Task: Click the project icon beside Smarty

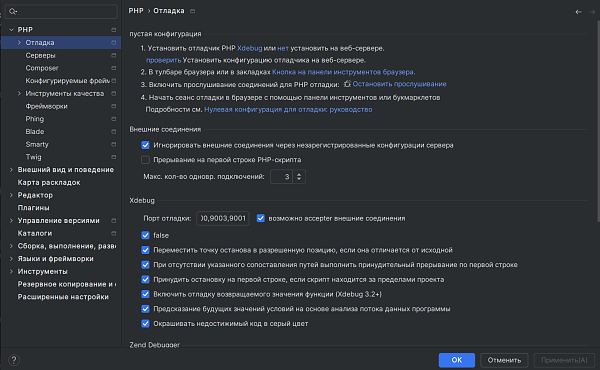Action: pos(114,145)
